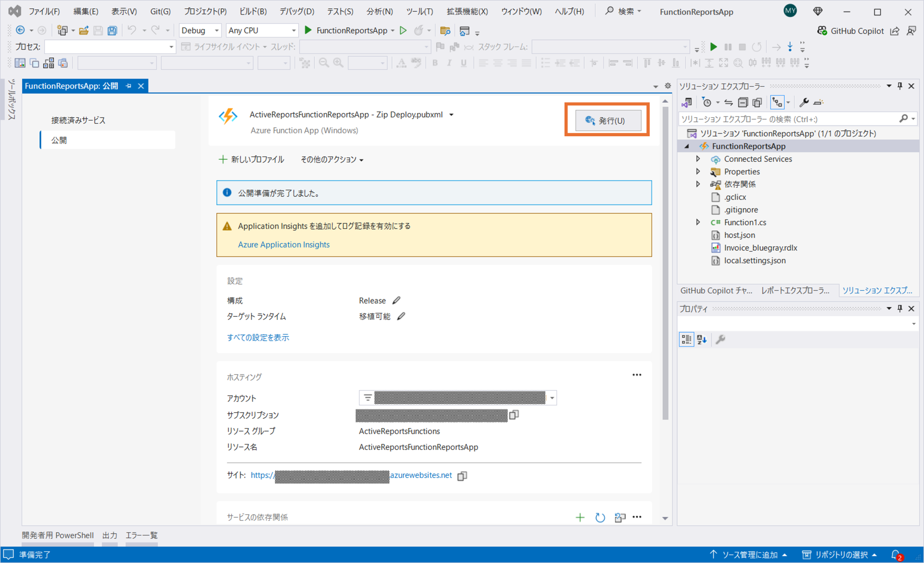Select 公開 in the left pane
This screenshot has width=924, height=563.
(x=108, y=140)
